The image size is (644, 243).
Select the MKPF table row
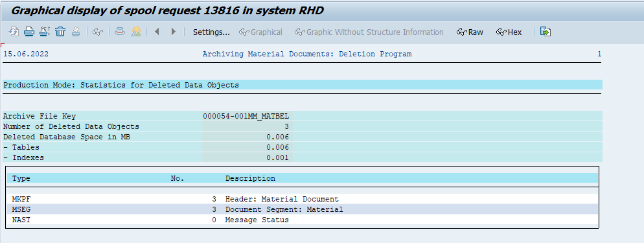303,199
